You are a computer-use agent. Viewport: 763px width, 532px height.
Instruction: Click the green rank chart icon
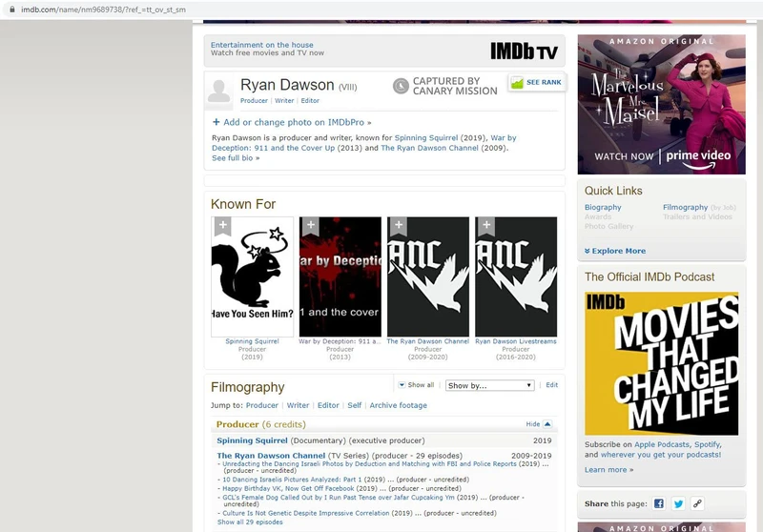[x=517, y=83]
